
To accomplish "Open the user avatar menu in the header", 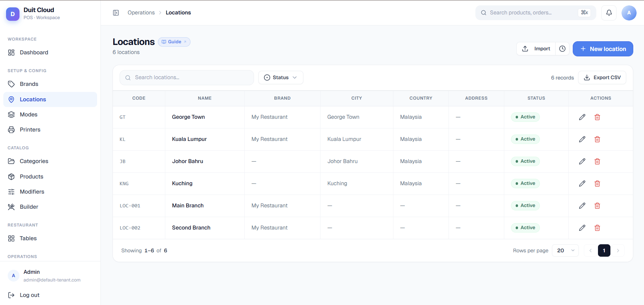I will pos(629,13).
